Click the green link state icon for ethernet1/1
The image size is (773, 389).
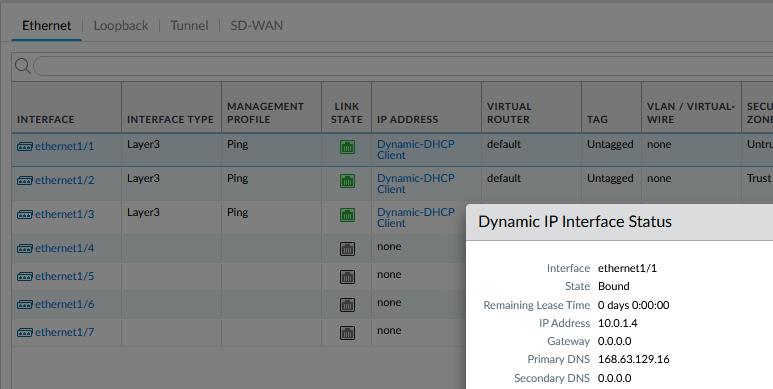tap(348, 147)
